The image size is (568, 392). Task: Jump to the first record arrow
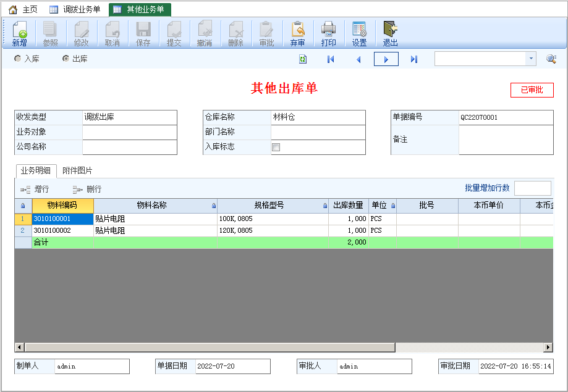click(x=331, y=59)
